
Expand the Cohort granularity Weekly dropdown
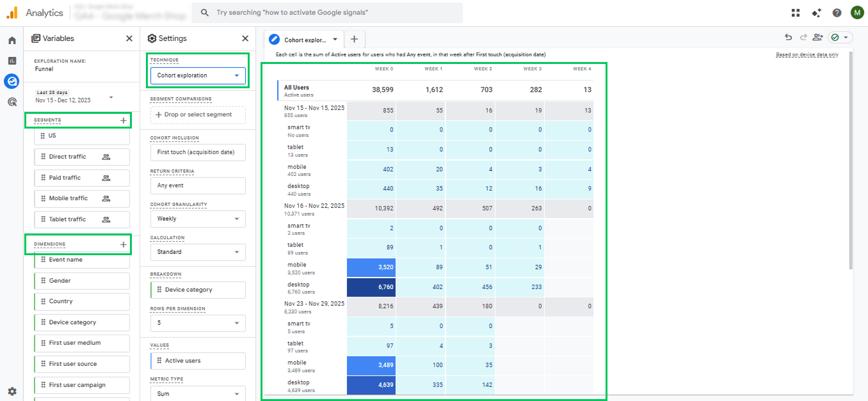tap(198, 219)
